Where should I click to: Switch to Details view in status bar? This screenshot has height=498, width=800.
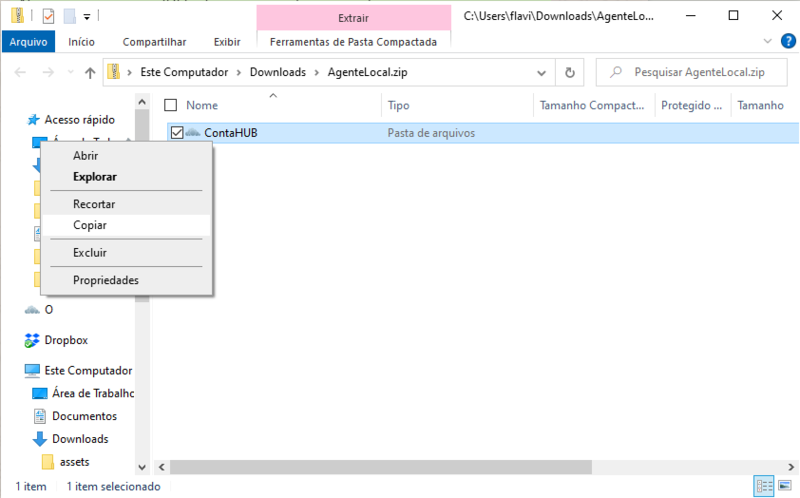[x=764, y=486]
